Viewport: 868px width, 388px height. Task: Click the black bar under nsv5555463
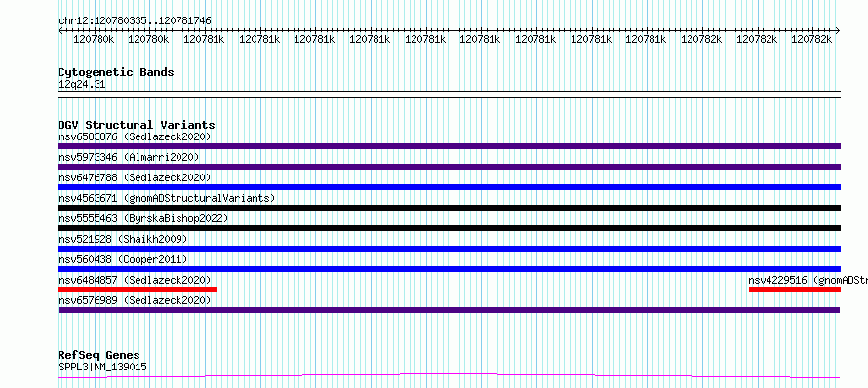coord(449,228)
